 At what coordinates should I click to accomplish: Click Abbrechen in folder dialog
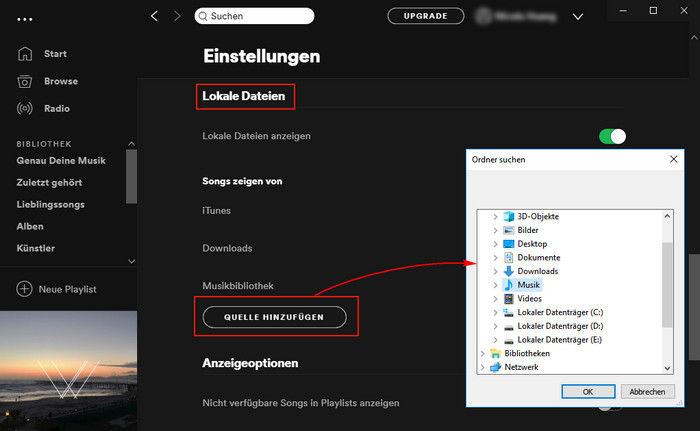tap(647, 392)
